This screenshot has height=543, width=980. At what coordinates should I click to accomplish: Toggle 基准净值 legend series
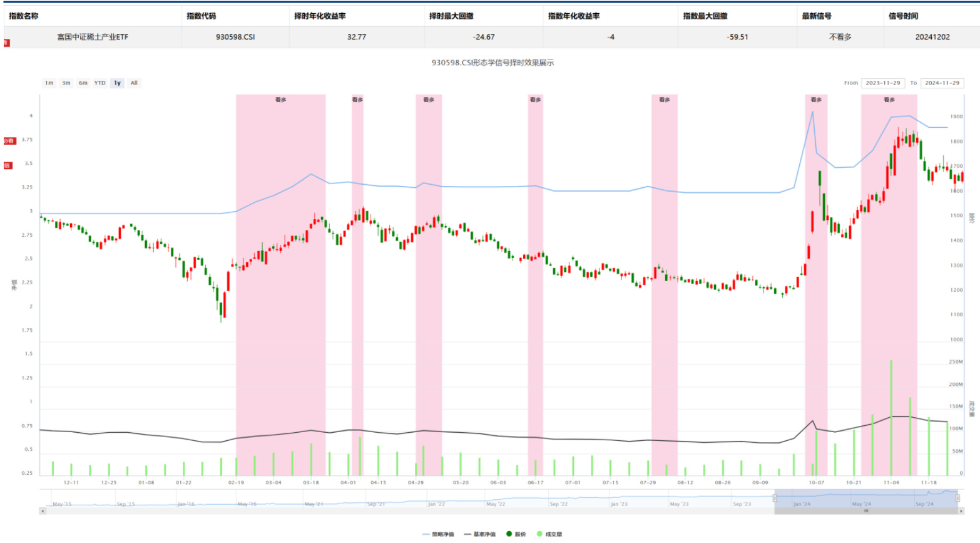479,534
